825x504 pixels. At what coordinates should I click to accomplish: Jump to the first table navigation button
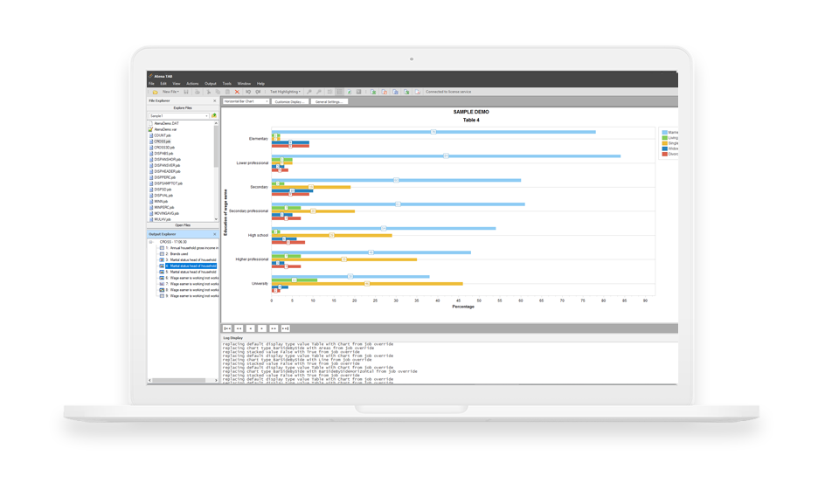click(227, 328)
